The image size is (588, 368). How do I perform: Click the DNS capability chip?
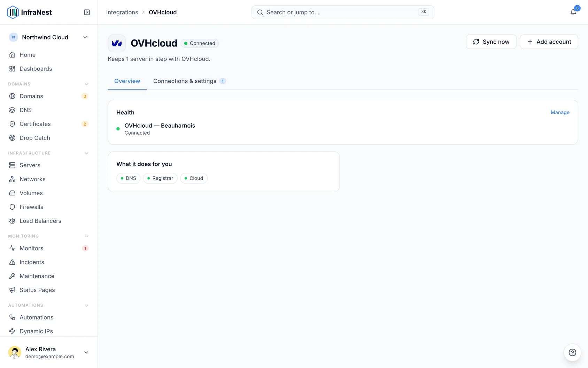128,178
